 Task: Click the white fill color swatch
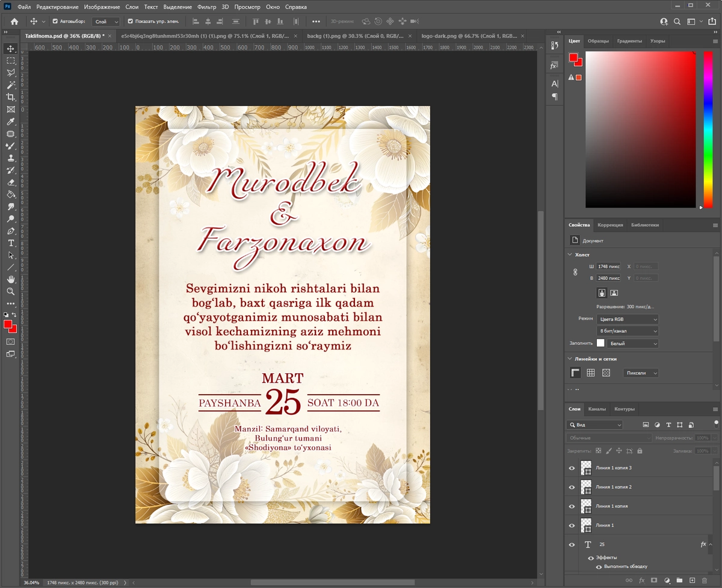600,342
